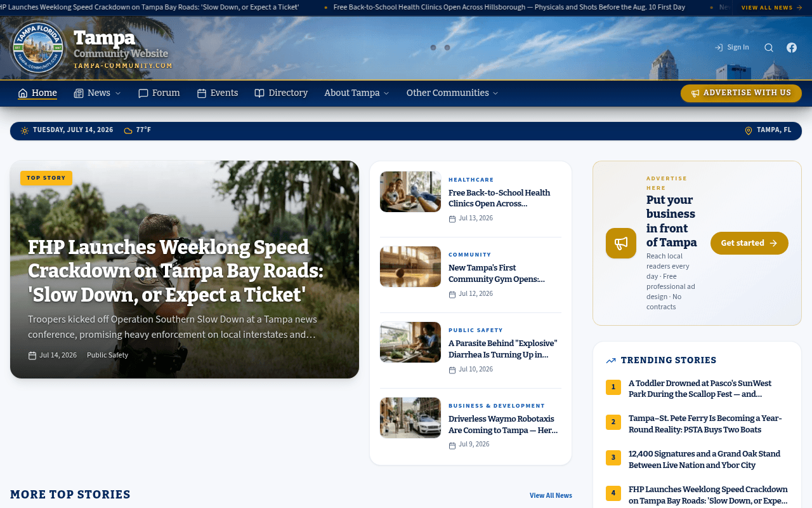Open the Parasite Explosive Diarrhea article
The width and height of the screenshot is (812, 508).
503,349
